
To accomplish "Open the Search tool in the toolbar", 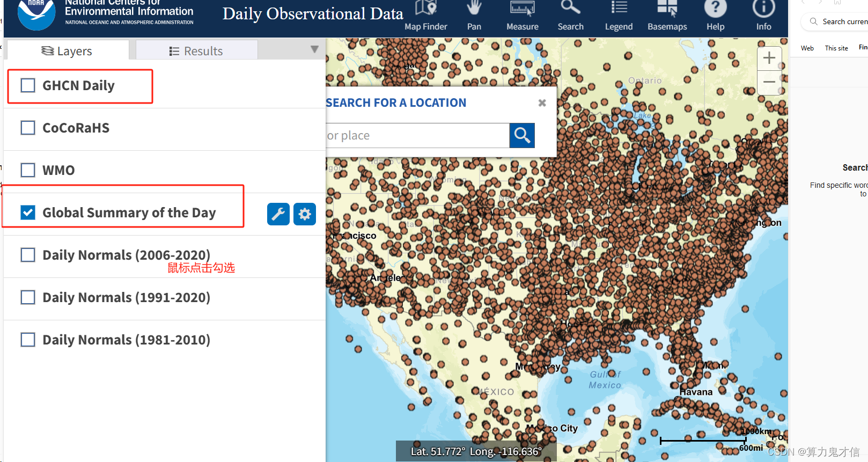I will [x=571, y=16].
